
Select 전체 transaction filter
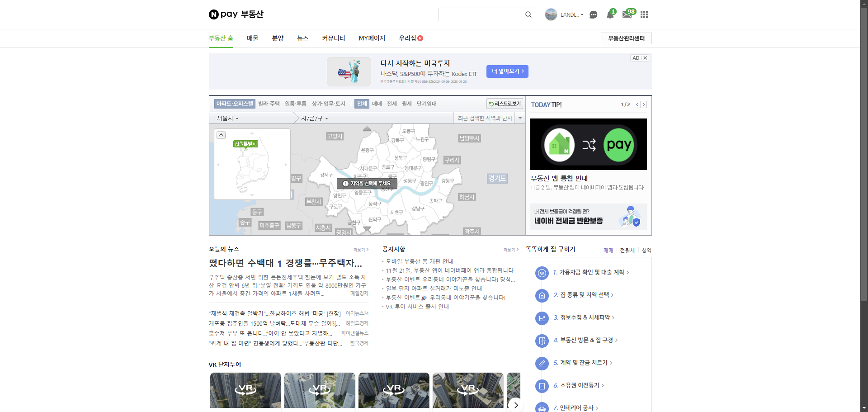(362, 104)
